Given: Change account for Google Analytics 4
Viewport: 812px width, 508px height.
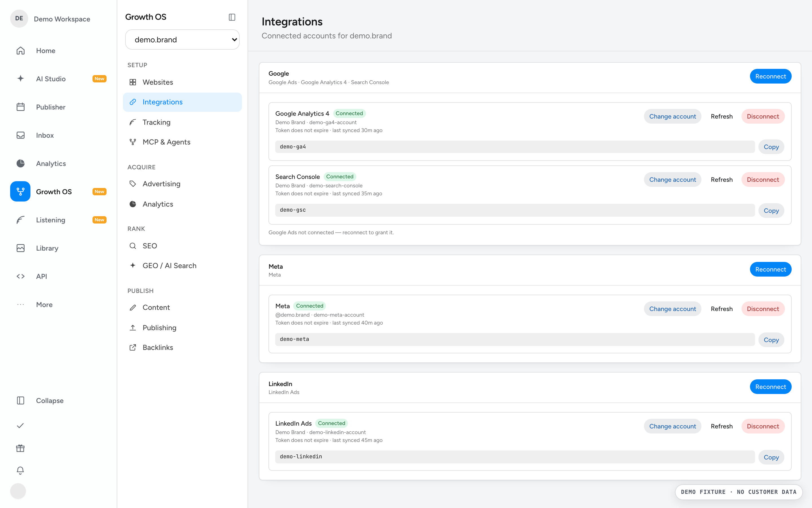Looking at the screenshot, I should pos(672,116).
